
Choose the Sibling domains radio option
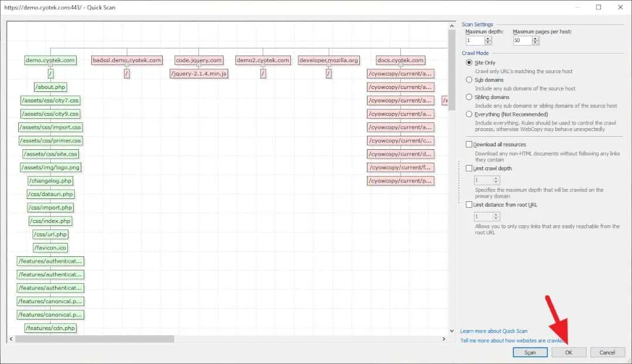(x=469, y=97)
